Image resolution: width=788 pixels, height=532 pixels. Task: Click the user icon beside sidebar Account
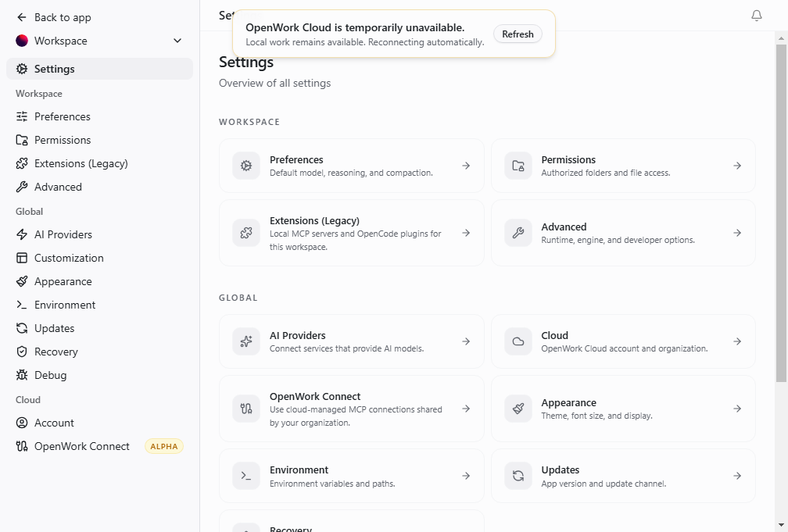[22, 423]
